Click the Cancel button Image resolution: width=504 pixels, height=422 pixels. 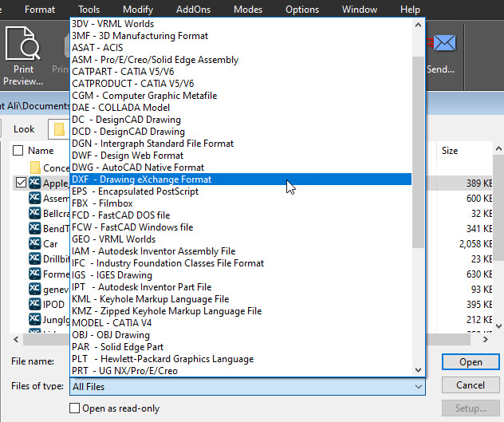click(x=471, y=385)
